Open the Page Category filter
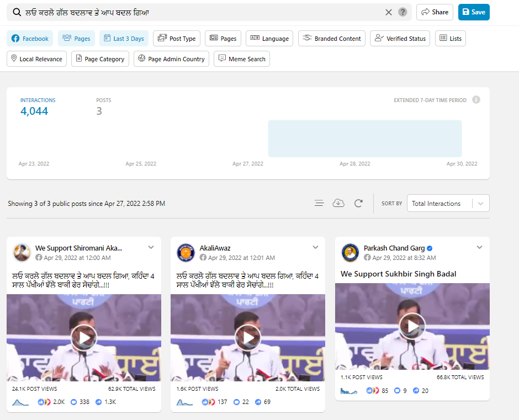The height and width of the screenshot is (420, 519). pos(100,59)
